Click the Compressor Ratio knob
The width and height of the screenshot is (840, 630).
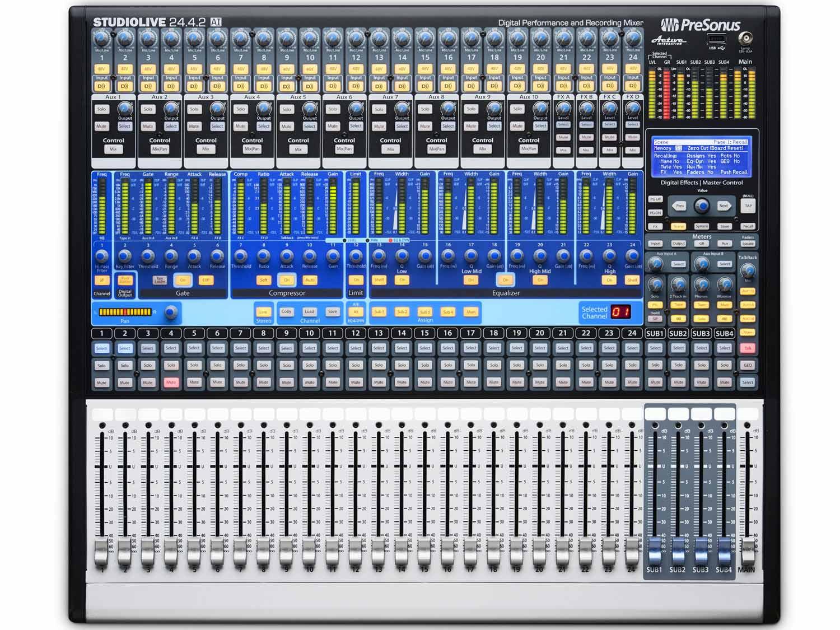(x=263, y=256)
